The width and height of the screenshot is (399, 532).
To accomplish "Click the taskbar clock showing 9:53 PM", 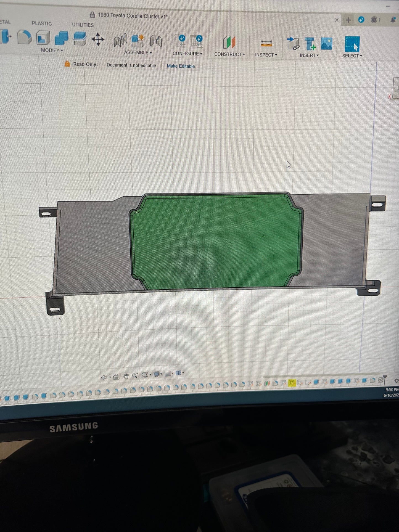I will (x=392, y=390).
